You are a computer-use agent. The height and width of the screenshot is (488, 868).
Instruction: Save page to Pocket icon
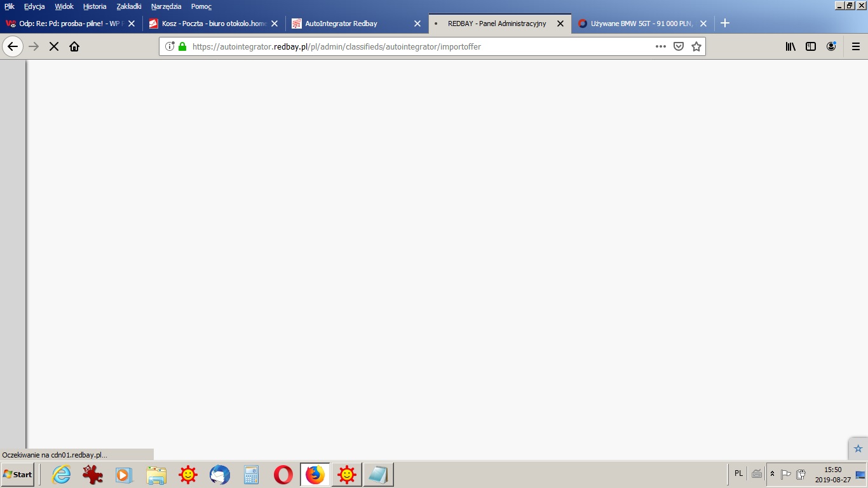[x=679, y=46]
